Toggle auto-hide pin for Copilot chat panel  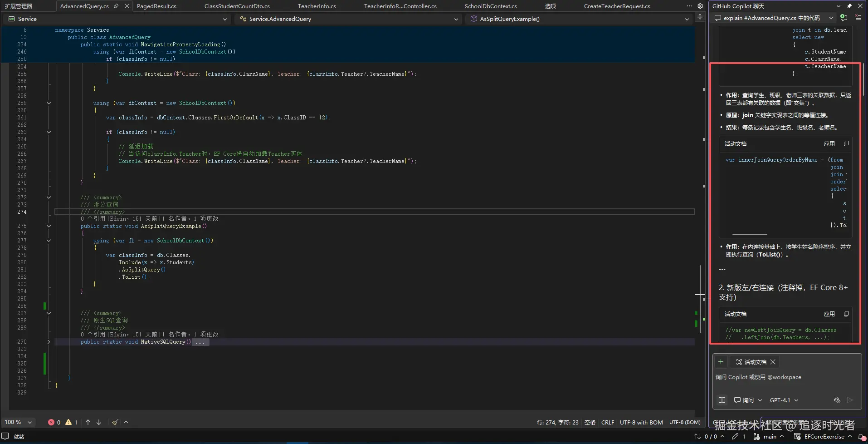849,6
